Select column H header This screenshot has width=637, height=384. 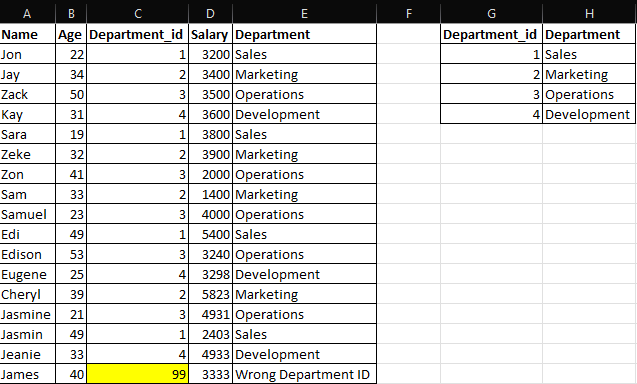pyautogui.click(x=589, y=13)
